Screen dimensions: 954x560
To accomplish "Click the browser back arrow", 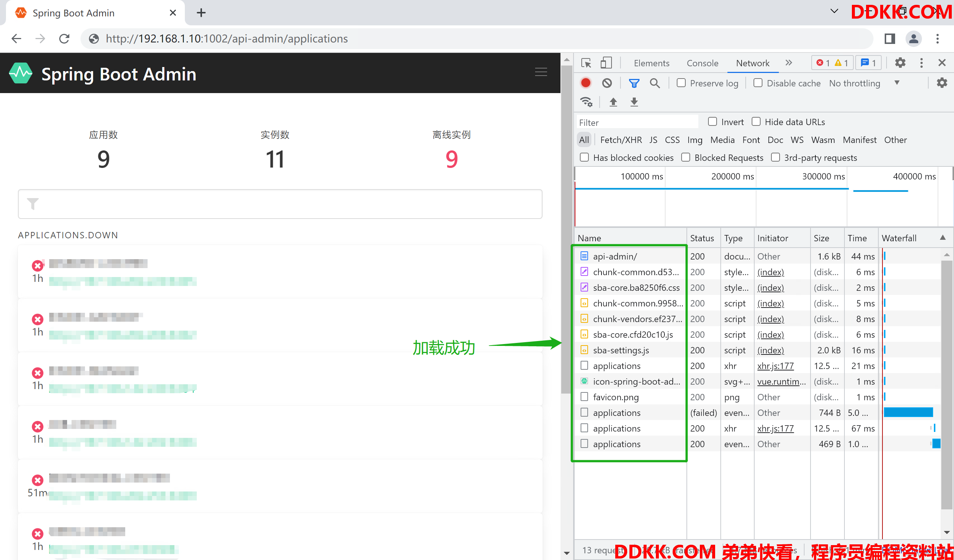I will click(16, 39).
